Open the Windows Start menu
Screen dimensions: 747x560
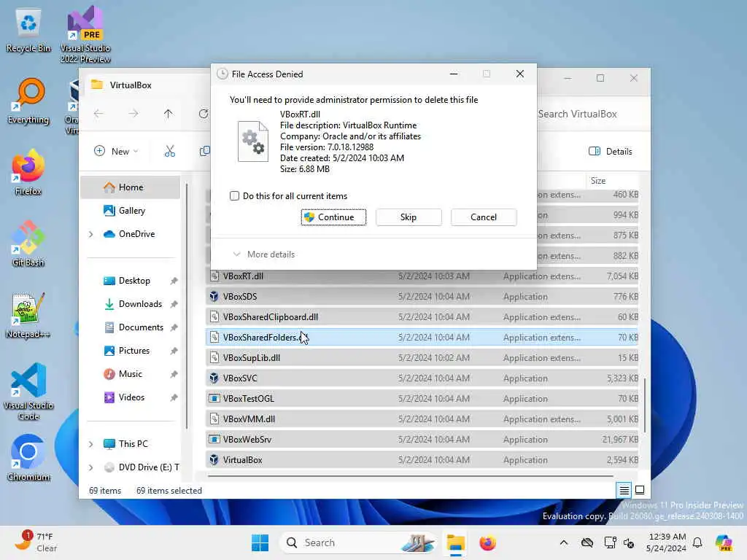click(260, 542)
